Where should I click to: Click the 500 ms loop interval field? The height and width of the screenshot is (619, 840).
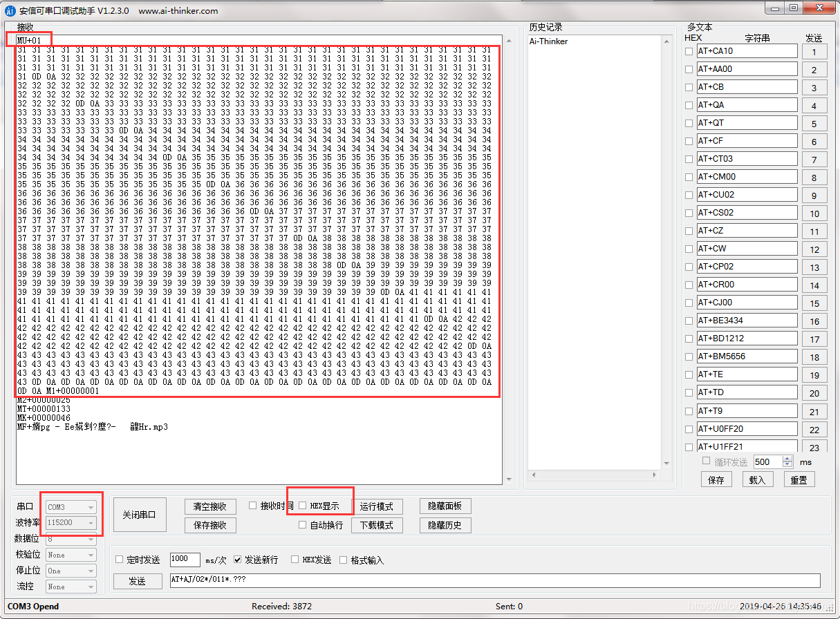(x=767, y=461)
